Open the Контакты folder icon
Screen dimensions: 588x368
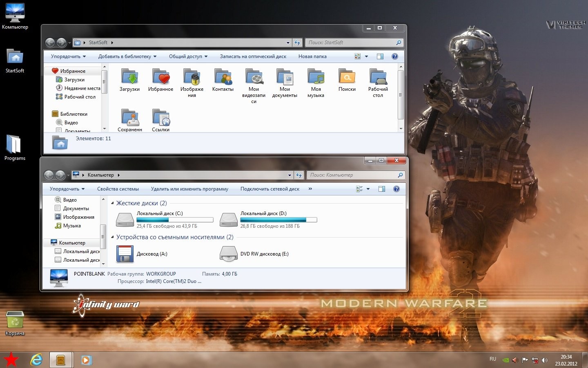coord(223,76)
